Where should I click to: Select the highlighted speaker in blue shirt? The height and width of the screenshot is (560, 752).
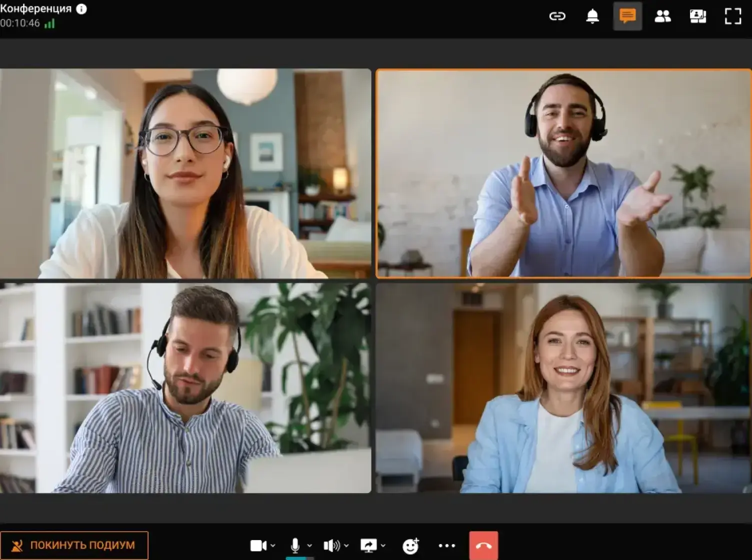click(x=563, y=173)
